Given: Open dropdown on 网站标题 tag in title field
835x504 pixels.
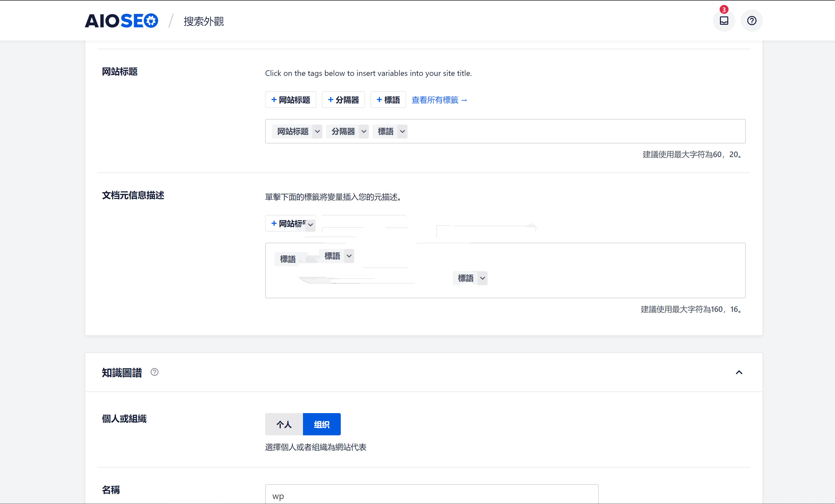Looking at the screenshot, I should [317, 131].
